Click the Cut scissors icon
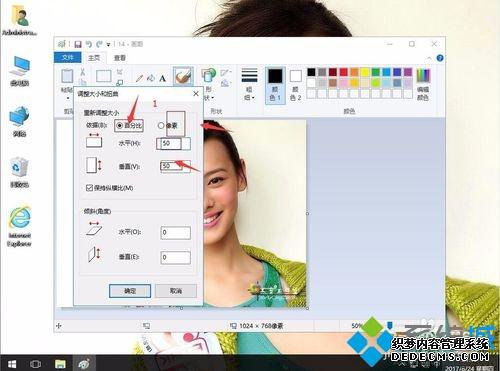 tap(83, 71)
